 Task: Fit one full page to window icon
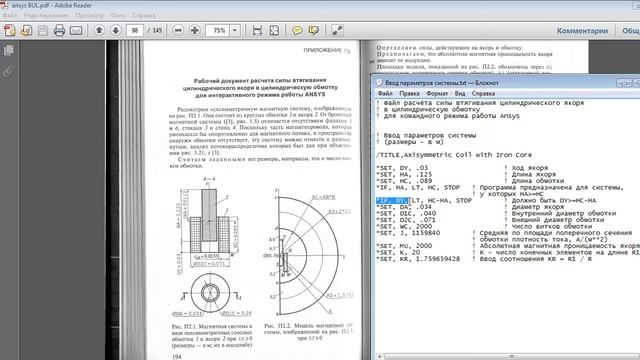[274, 31]
